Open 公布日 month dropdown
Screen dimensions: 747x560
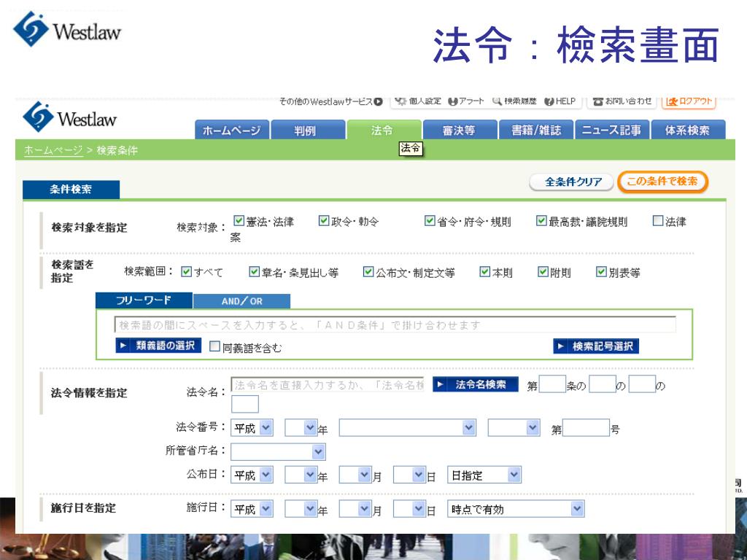(x=355, y=475)
